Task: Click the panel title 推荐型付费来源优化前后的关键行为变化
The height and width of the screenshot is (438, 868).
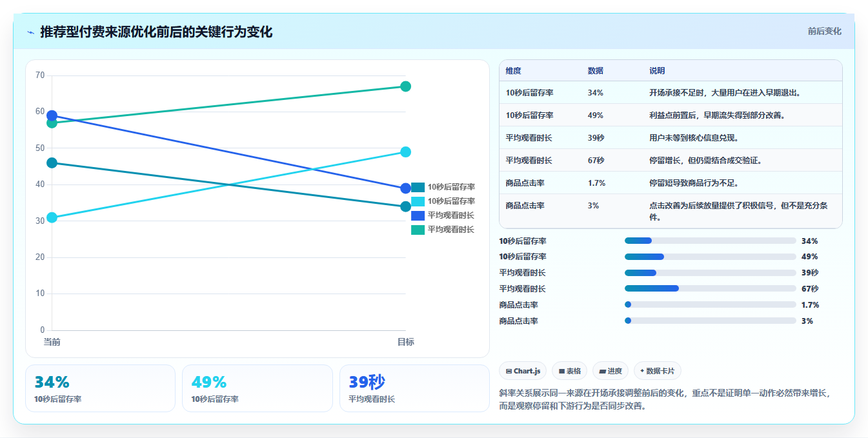Action: [x=156, y=32]
